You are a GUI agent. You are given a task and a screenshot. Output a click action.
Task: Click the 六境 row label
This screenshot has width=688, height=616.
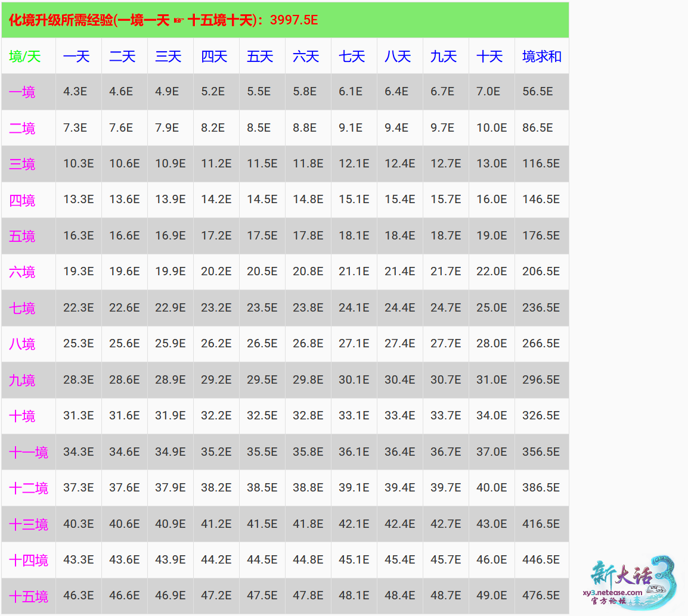click(29, 272)
